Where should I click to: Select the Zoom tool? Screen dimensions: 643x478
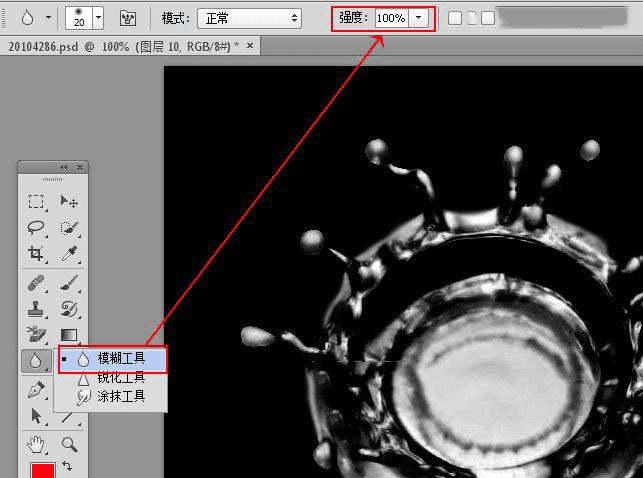point(68,444)
